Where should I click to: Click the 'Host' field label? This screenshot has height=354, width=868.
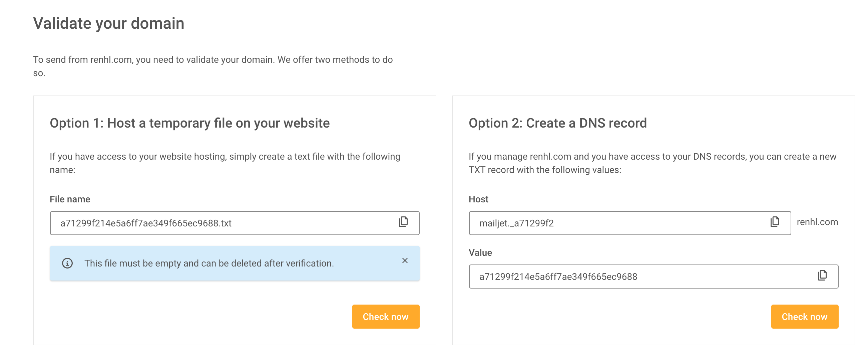(478, 199)
